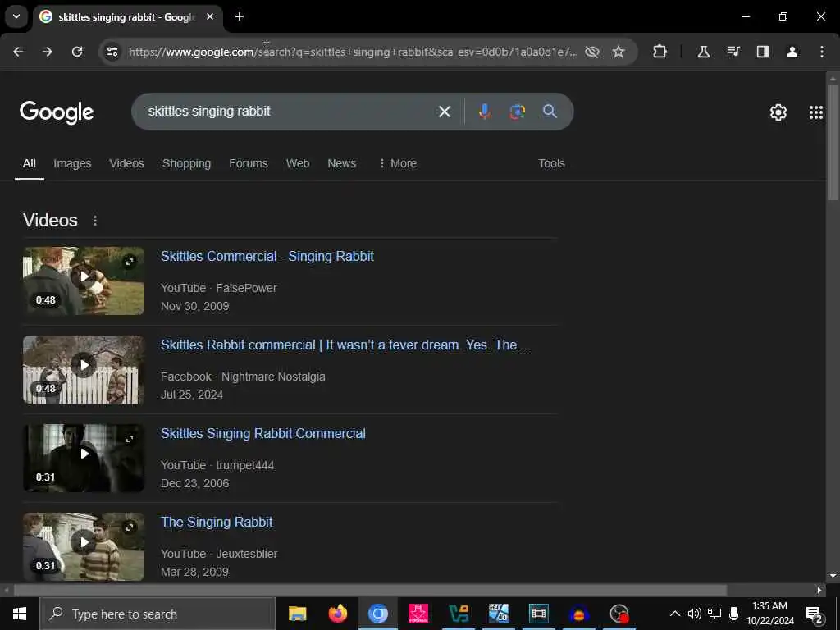Open the network tray icon
This screenshot has height=630, width=840.
point(714,614)
